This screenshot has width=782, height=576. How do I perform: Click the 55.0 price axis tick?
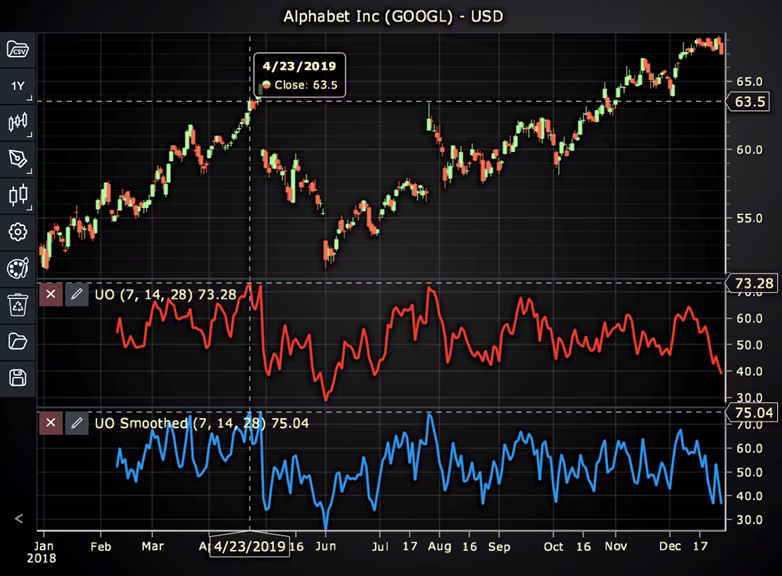[x=749, y=218]
